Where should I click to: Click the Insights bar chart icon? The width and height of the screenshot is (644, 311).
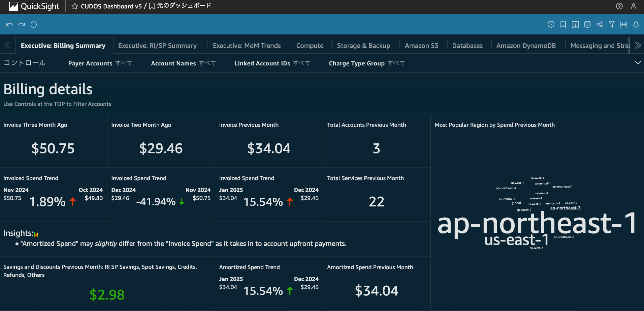click(x=36, y=234)
